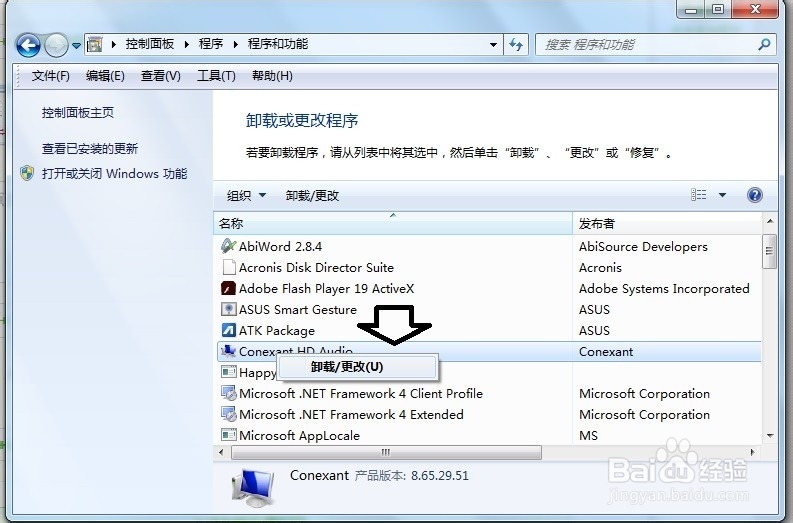Go to 控制面板主页
This screenshot has height=523, width=793.
78,112
